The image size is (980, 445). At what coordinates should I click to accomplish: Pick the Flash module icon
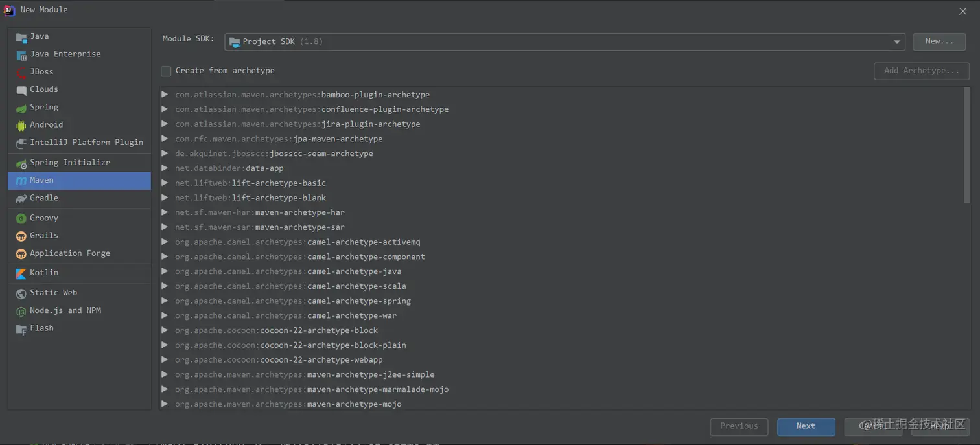pos(21,328)
